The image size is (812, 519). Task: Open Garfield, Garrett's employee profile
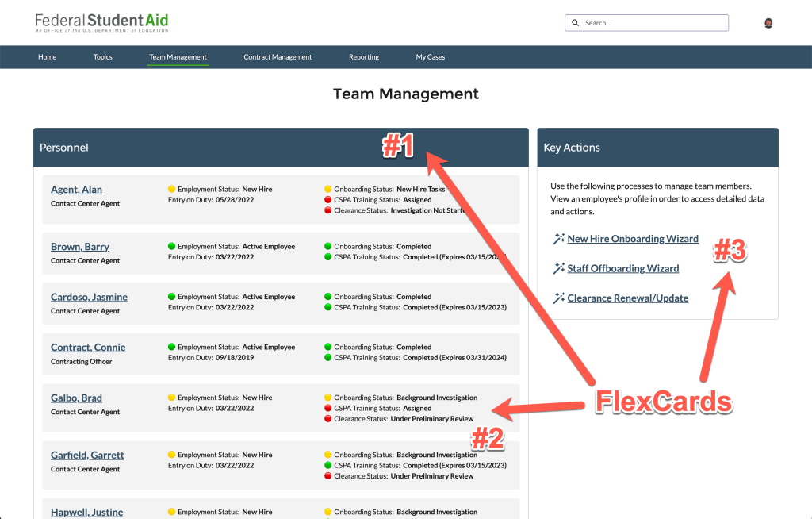click(87, 455)
